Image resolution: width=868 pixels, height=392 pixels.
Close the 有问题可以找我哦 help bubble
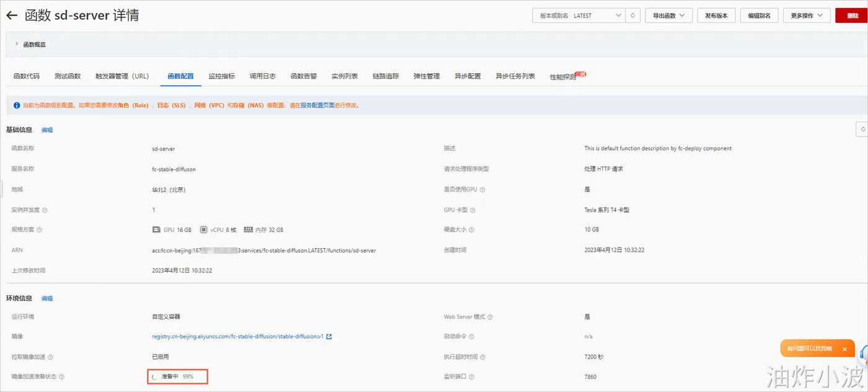(x=844, y=349)
